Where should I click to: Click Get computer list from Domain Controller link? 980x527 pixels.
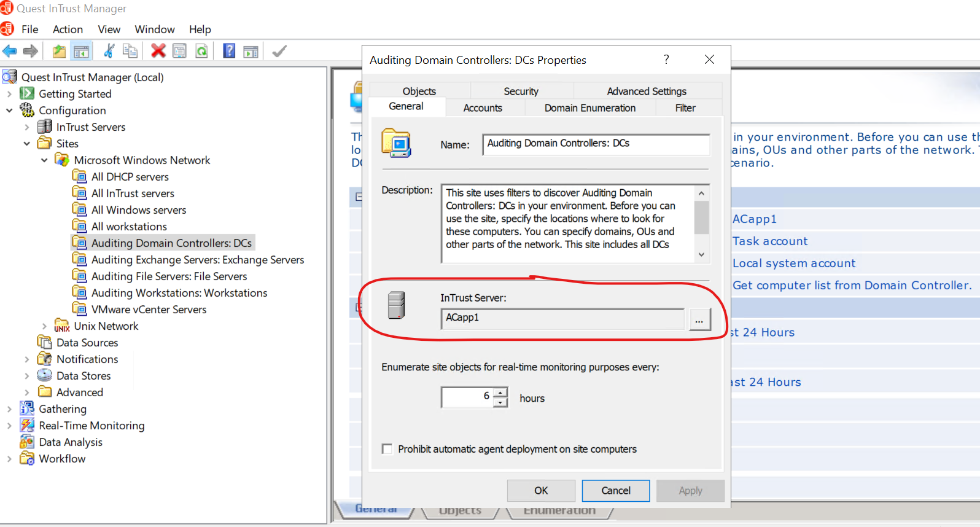tap(852, 285)
